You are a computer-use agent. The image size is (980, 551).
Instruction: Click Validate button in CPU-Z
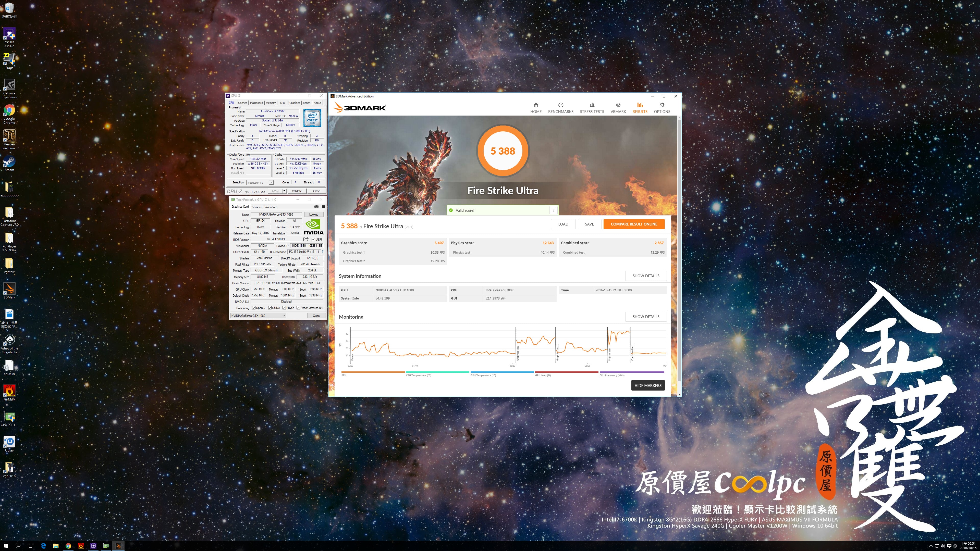297,191
